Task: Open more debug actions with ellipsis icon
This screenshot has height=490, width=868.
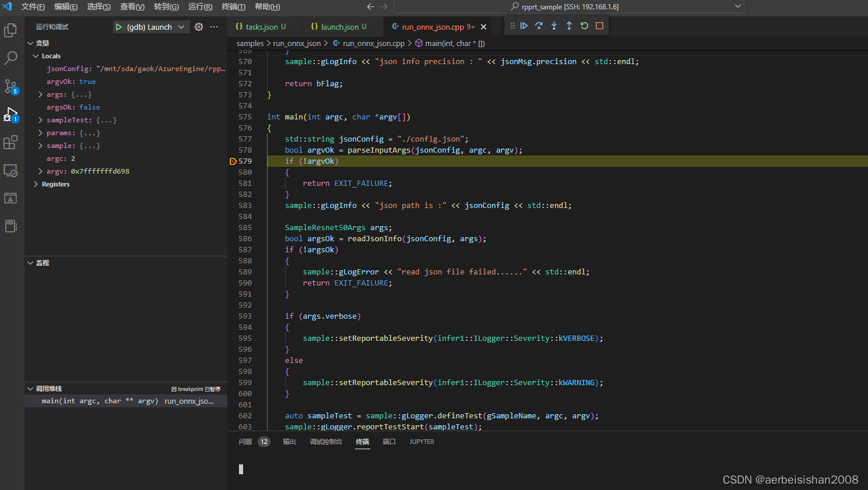Action: (213, 26)
